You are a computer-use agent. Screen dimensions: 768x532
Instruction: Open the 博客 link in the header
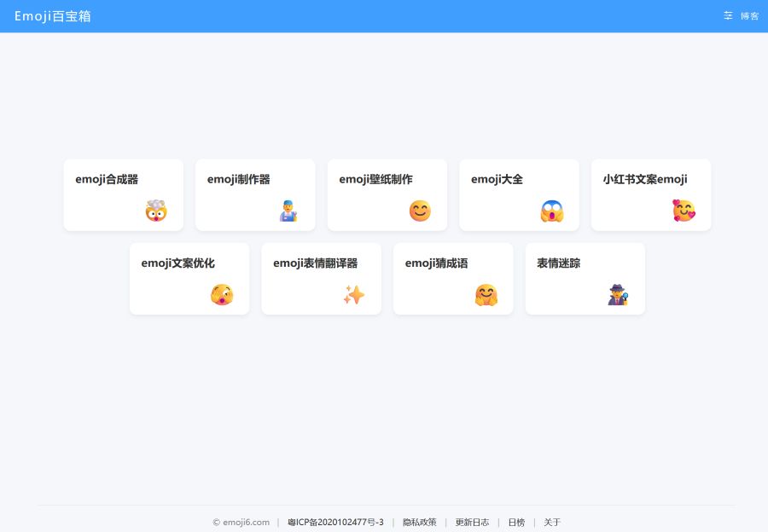pos(750,16)
